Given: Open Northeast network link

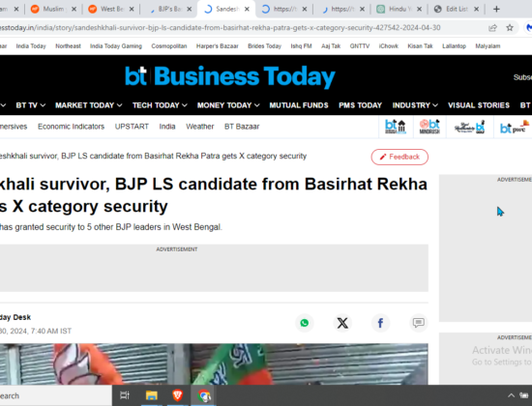Looking at the screenshot, I should [x=68, y=46].
